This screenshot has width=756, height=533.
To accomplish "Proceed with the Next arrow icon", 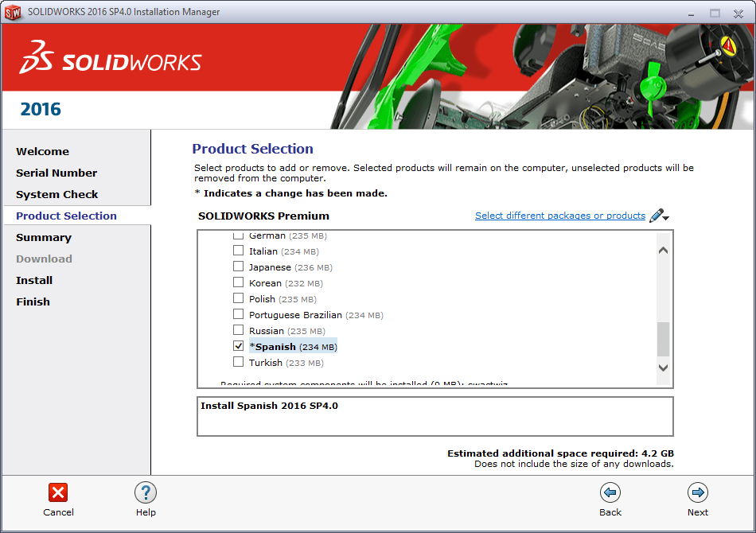I will point(698,492).
